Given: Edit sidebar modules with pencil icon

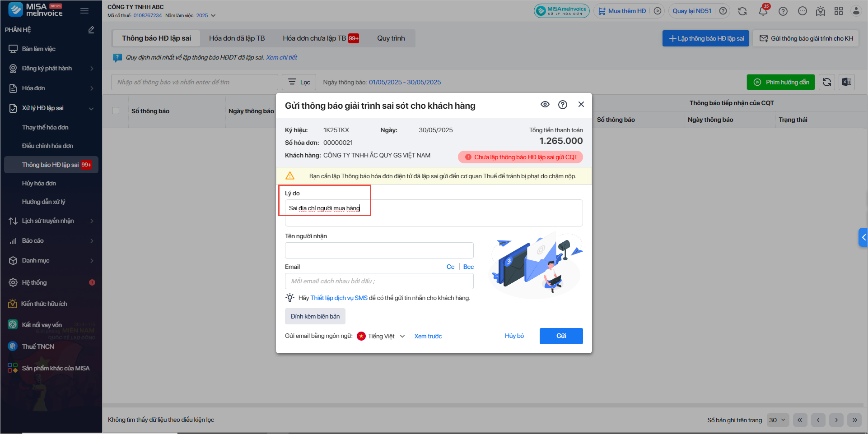Looking at the screenshot, I should [91, 30].
